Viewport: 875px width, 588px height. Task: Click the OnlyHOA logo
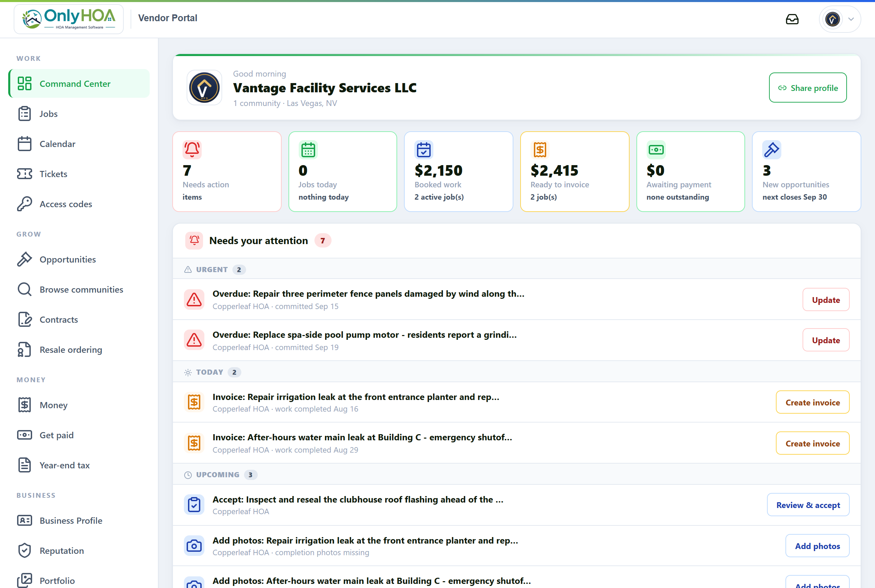(69, 19)
